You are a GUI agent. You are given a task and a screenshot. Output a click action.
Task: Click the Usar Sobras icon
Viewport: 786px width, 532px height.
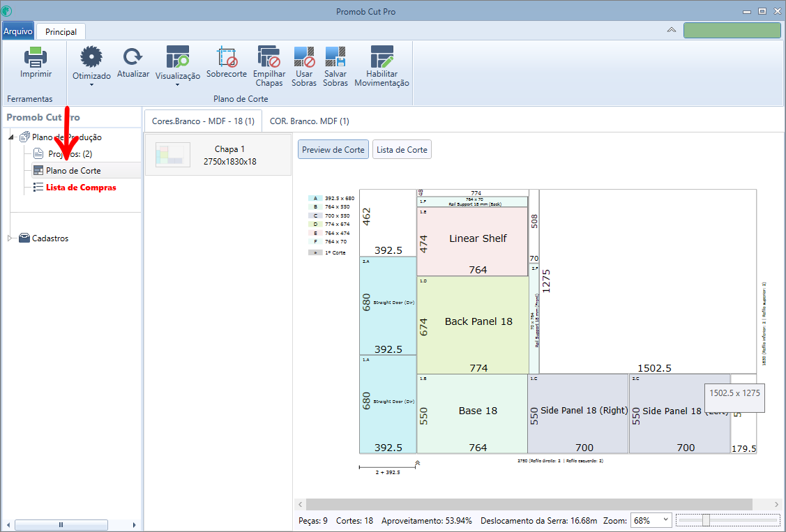coord(304,56)
